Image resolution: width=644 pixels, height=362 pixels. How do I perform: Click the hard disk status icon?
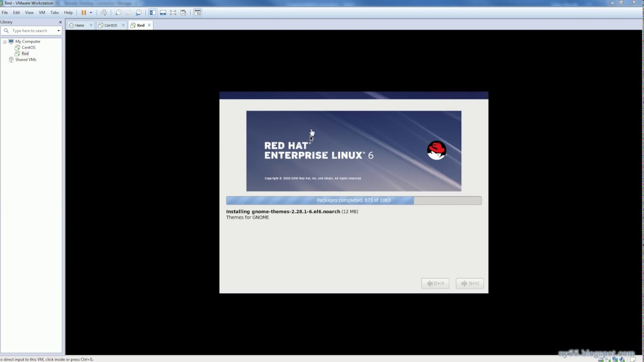(601, 359)
